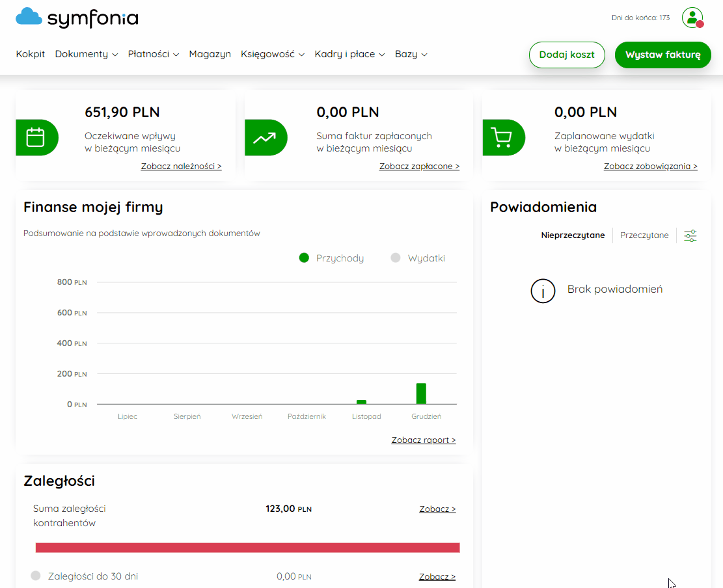This screenshot has width=723, height=588.
Task: Click the Wystaw fakturę button
Action: point(662,55)
